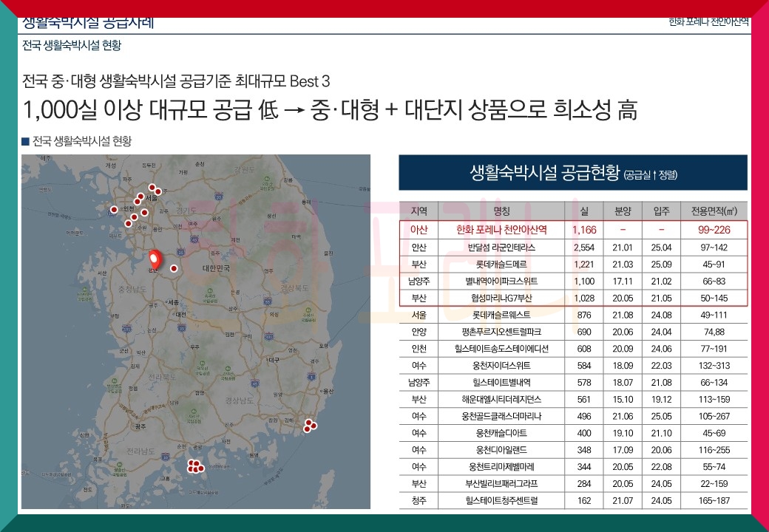Screen dimensions: 769x532
Task: Click the '힐스테이트별내역' name cell
Action: [502, 383]
